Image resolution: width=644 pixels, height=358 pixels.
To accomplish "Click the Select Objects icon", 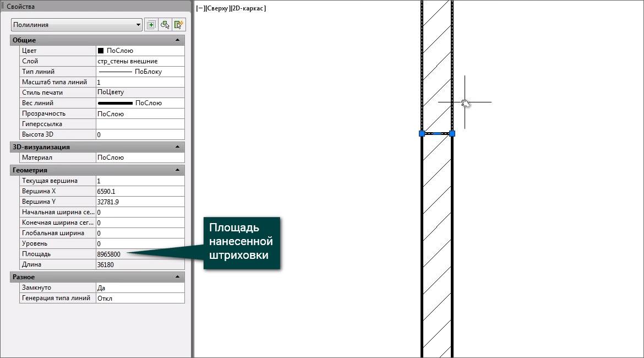I will coord(165,25).
